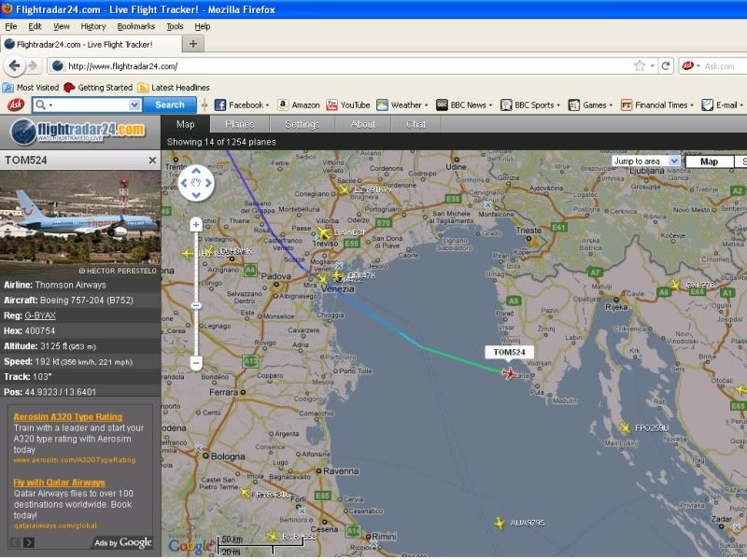
Task: Select the Map tab on the site navigation
Action: (185, 124)
